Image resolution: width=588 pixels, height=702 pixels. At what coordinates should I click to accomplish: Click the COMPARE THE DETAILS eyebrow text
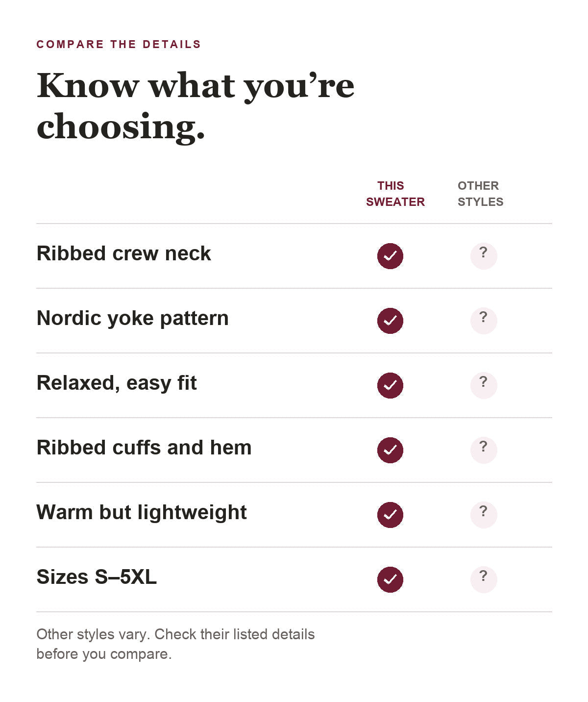119,44
